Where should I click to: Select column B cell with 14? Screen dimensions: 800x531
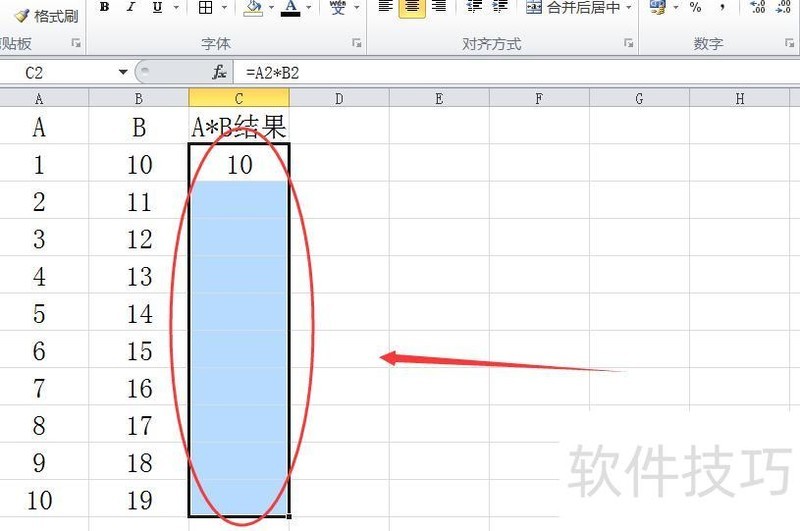(x=139, y=312)
